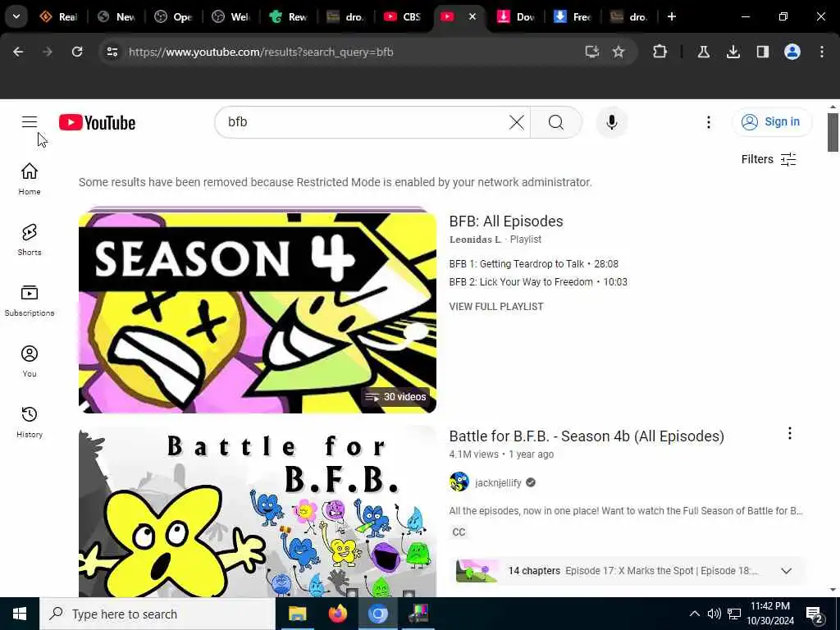Click the Sign in button
Screen dimensions: 840x630
click(x=772, y=122)
